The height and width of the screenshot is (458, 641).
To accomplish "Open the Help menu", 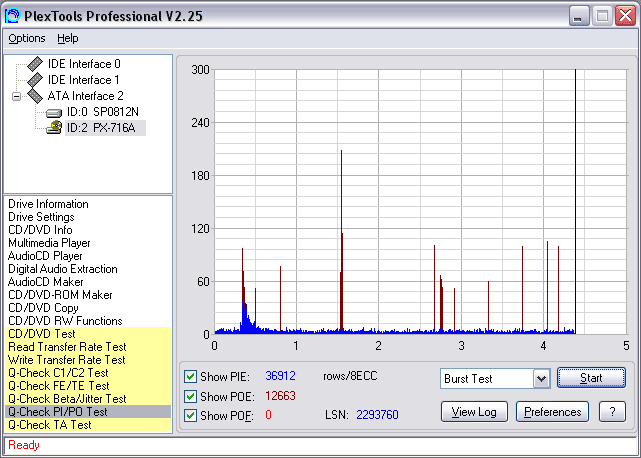I will [67, 38].
